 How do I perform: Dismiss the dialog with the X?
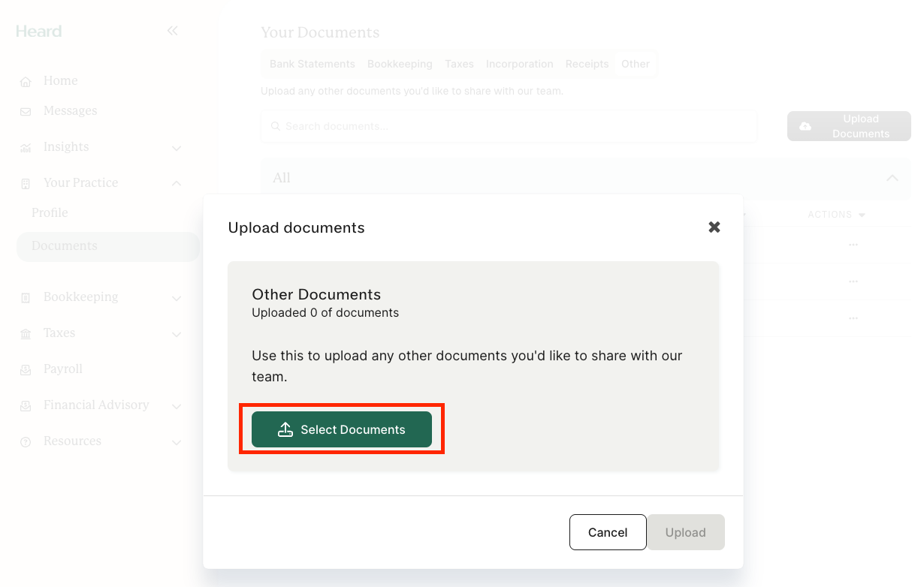[714, 227]
